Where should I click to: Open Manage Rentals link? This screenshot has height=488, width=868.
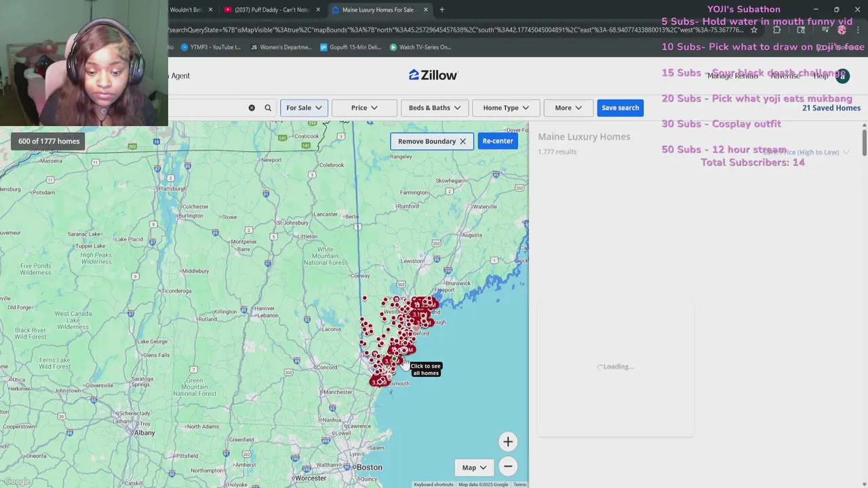732,76
